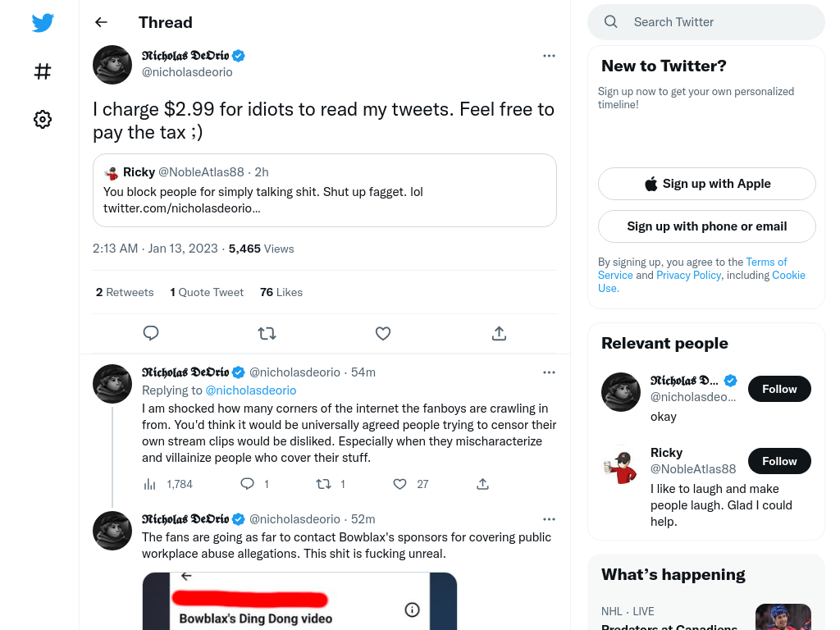View the 76 Likes list
840x630 pixels.
[x=281, y=293]
